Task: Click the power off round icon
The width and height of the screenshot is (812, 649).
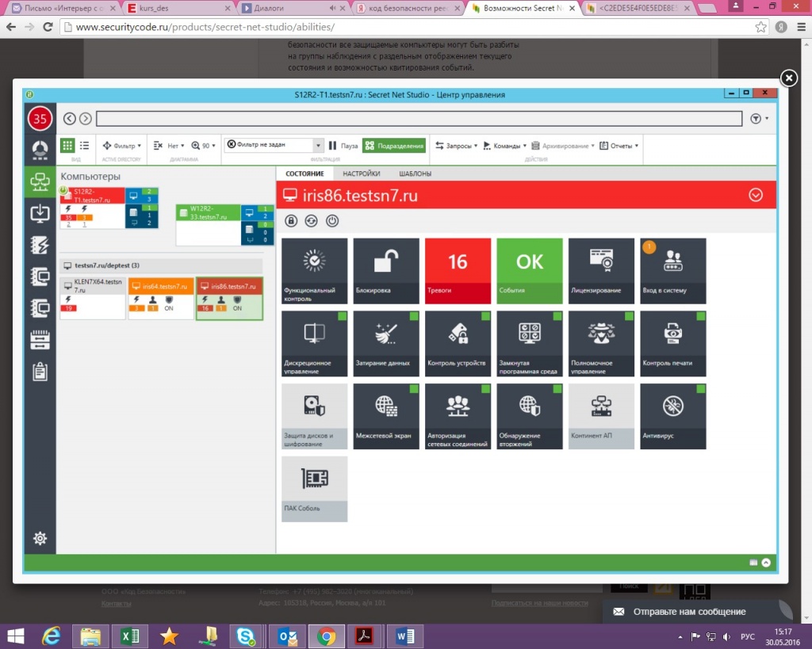Action: pyautogui.click(x=332, y=221)
